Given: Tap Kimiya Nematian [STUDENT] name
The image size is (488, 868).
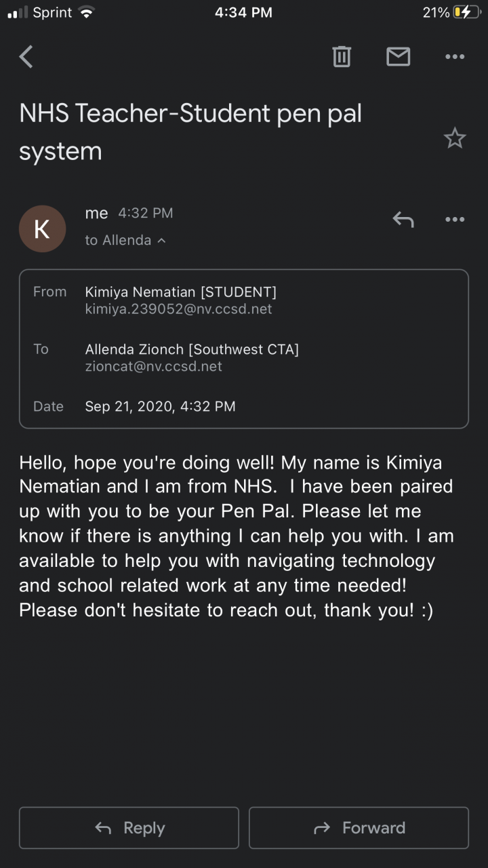Looking at the screenshot, I should [x=180, y=292].
